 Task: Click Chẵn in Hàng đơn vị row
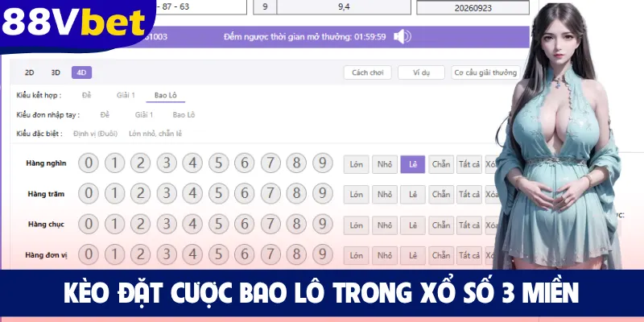[441, 256]
